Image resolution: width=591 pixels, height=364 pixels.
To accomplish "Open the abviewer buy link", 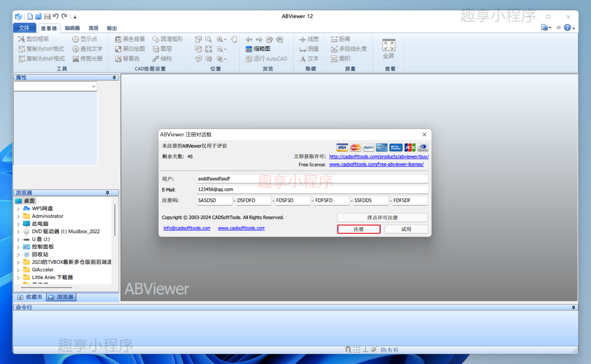I will (x=379, y=156).
